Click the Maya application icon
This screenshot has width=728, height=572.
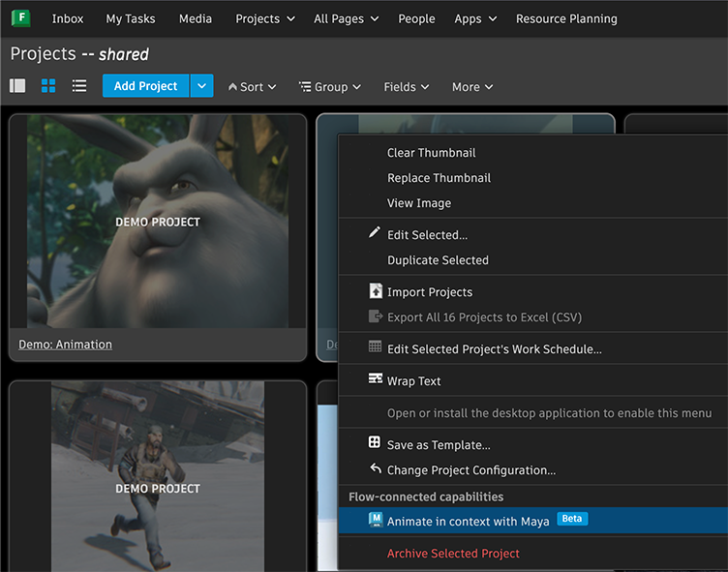(376, 520)
